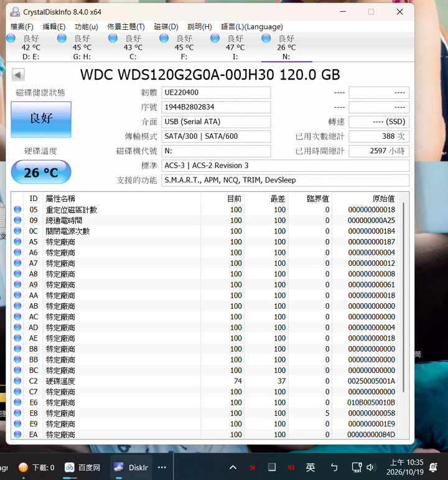Viewport: 448px width, 480px height.
Task: Select the 總通電時間 attribute row
Action: point(205,220)
